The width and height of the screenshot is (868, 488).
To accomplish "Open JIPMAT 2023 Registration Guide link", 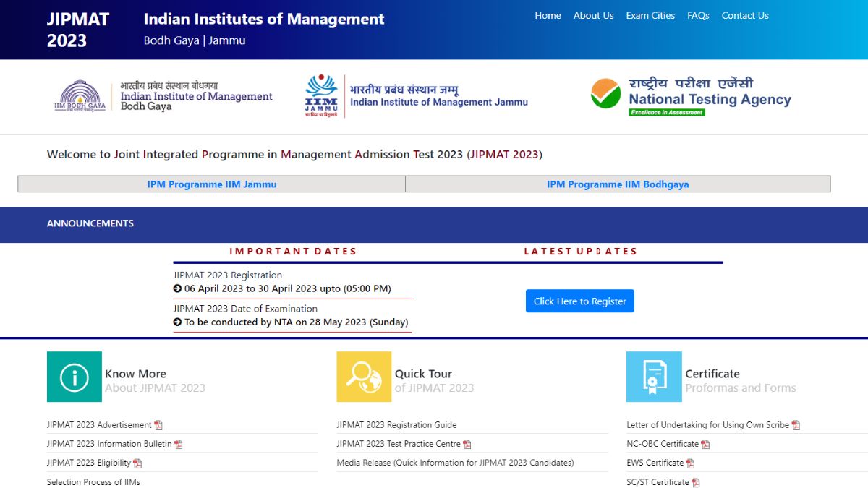I will coord(396,425).
